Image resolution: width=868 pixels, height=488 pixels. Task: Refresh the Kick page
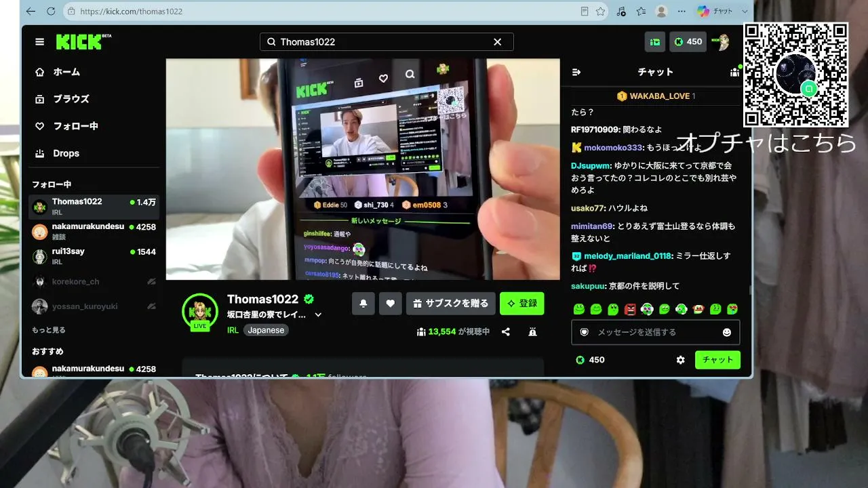tap(51, 12)
